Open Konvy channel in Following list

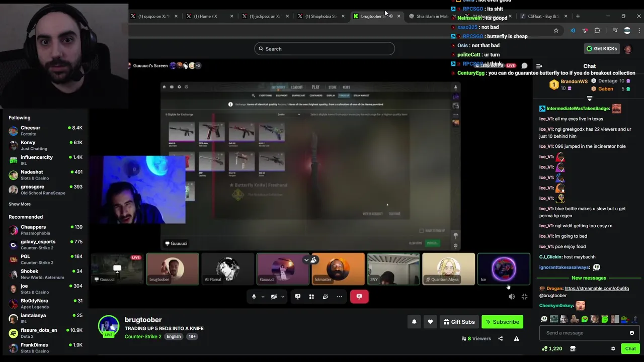tap(45, 145)
